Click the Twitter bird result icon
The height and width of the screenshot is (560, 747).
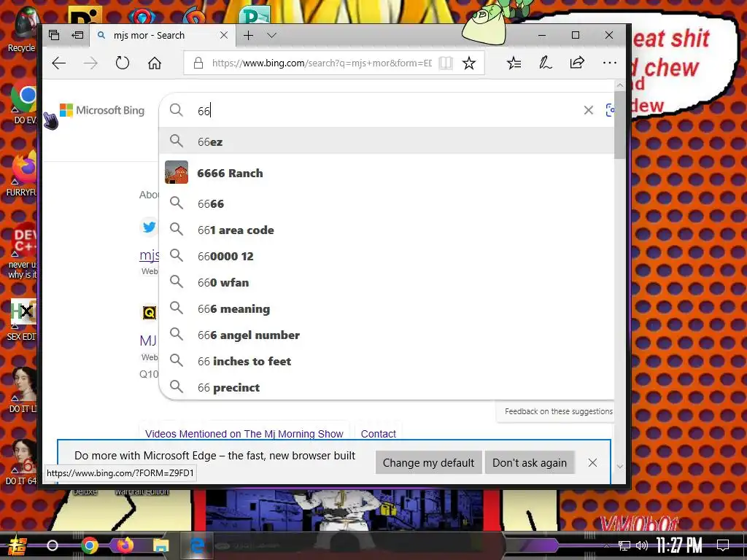[x=149, y=227]
